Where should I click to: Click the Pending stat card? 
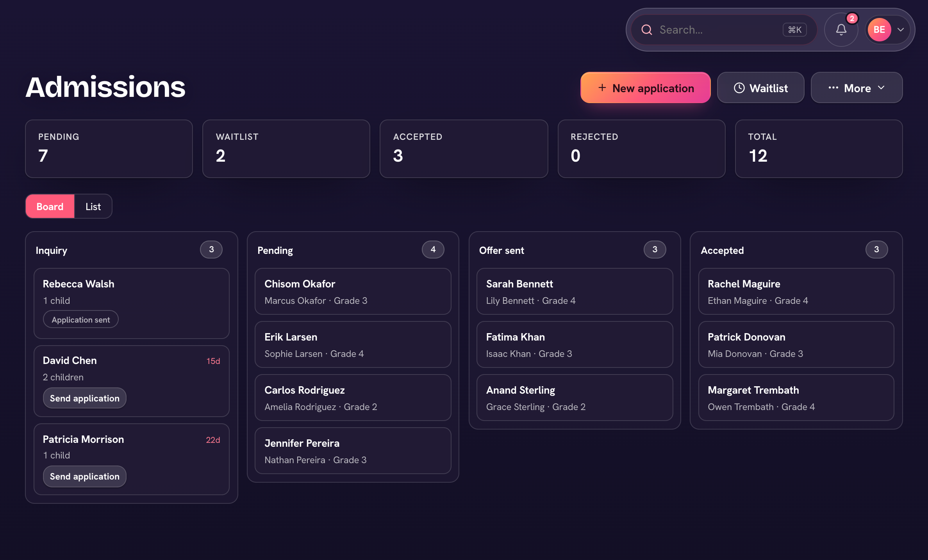109,149
